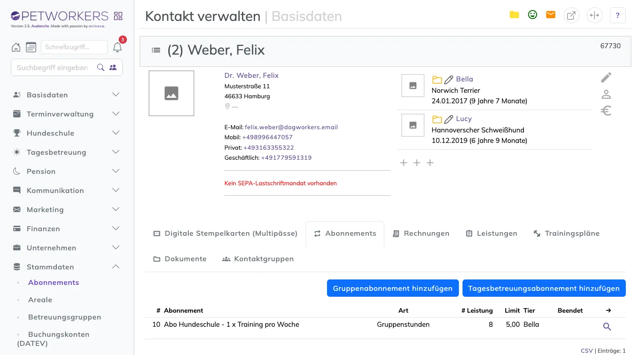Click the contacts search people icon
The height and width of the screenshot is (355, 644).
pyautogui.click(x=113, y=67)
